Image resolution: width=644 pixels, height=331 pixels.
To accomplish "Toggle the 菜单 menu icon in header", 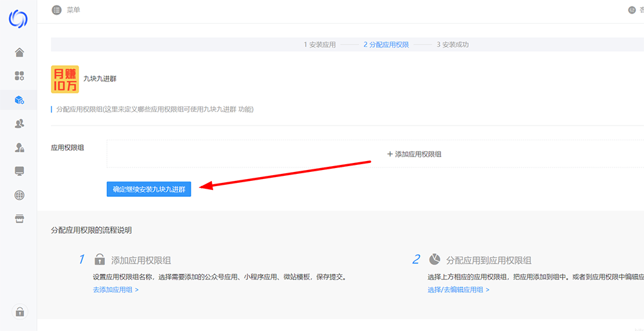I will click(x=57, y=10).
